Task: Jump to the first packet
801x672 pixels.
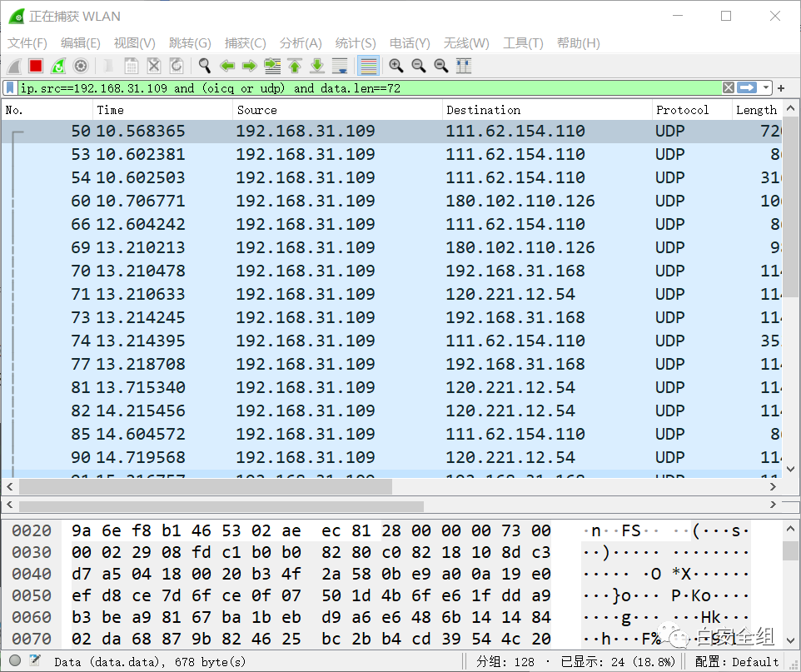Action: (294, 66)
